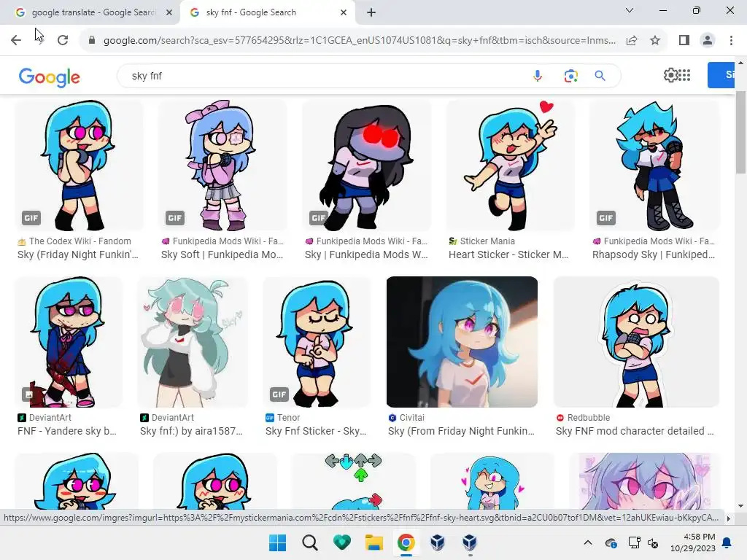Open the tab search dropdown chevron
This screenshot has width=747, height=560.
point(630,10)
